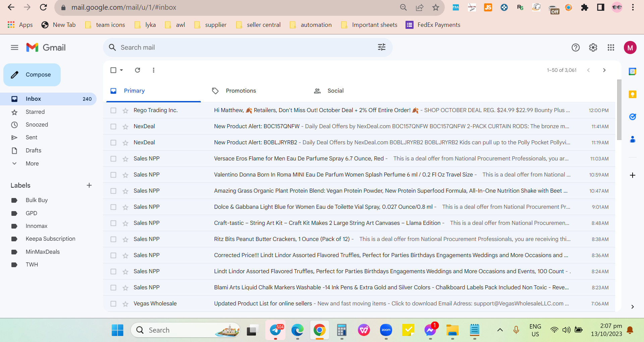Open the Bulk Buy label

(37, 200)
